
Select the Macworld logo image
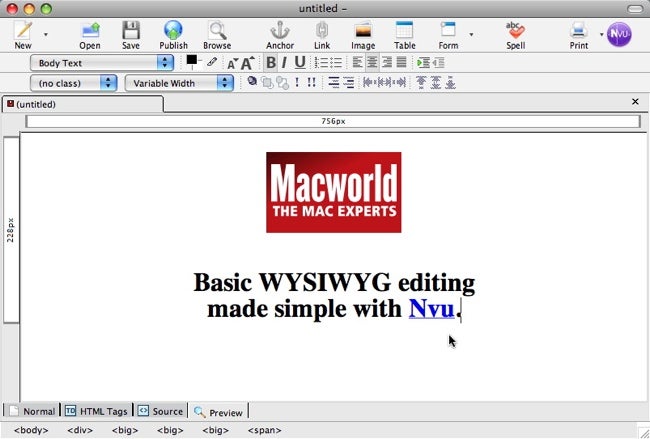[x=333, y=192]
